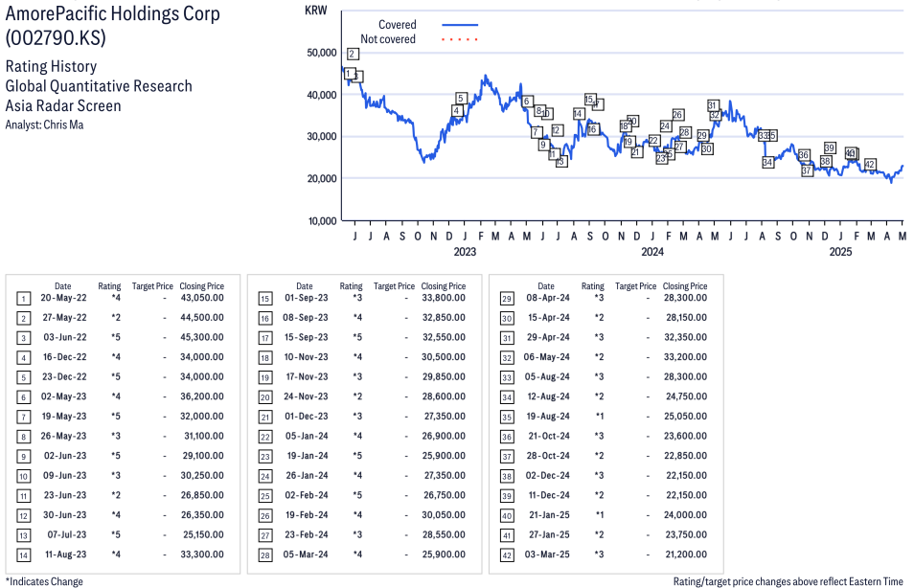Select chart marker 5 on the price line
Viewport: 914px width, 588px height.
(461, 99)
